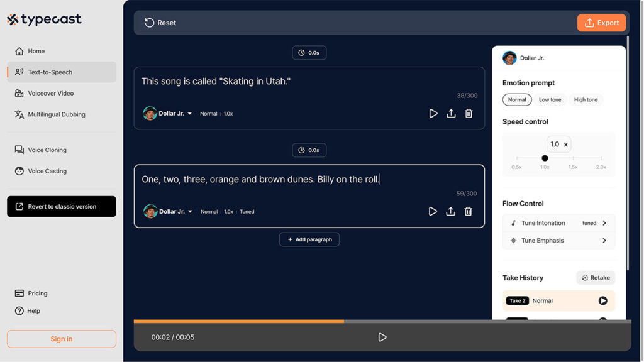Image resolution: width=644 pixels, height=362 pixels.
Task: Expand the Tune Intonation panel
Action: pos(558,222)
